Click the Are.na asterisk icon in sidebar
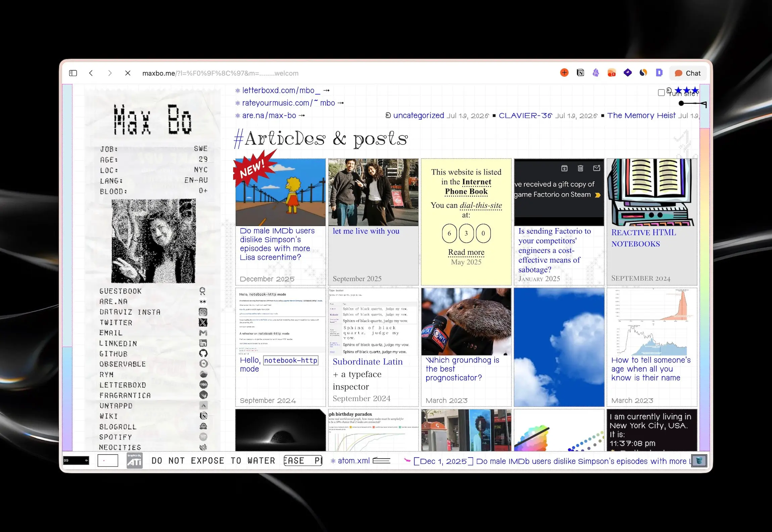Screen dimensions: 772x532 click(x=203, y=301)
